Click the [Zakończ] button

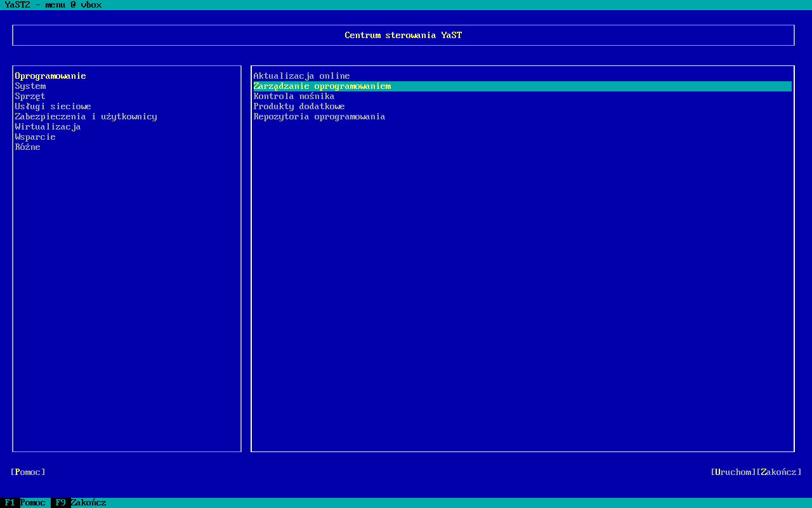(x=779, y=472)
